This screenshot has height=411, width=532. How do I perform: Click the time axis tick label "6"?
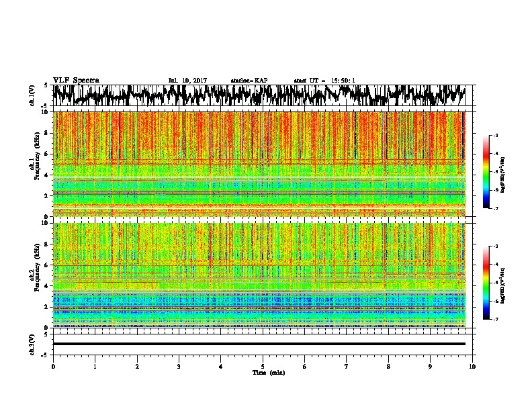[305, 367]
